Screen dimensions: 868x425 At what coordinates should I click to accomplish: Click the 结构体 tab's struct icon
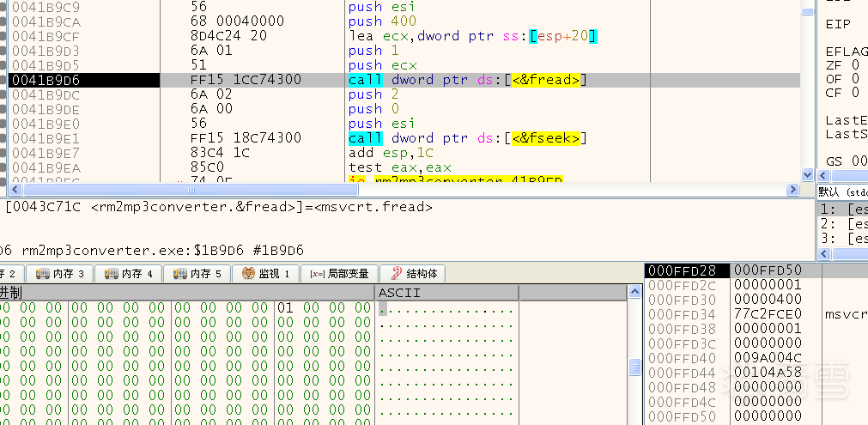397,273
